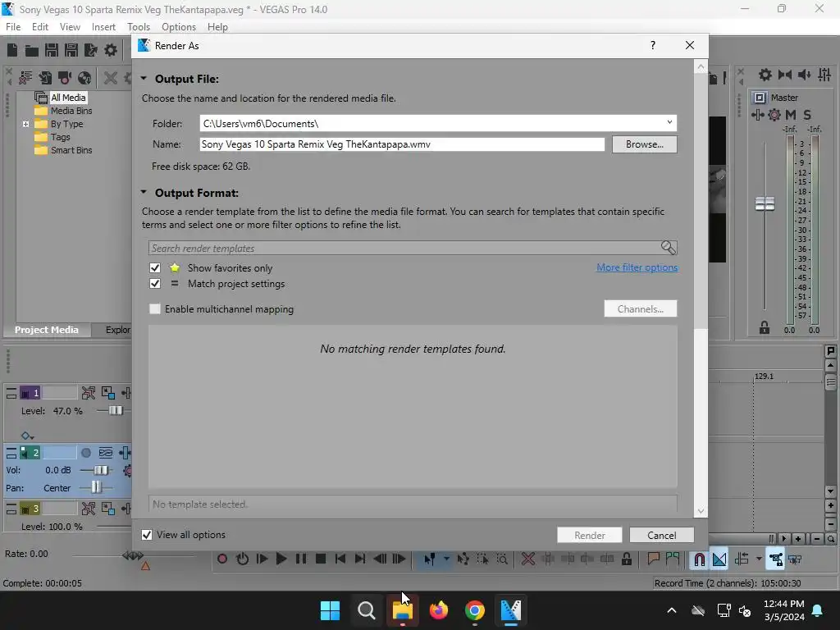Click track 1 Level slider handle
This screenshot has height=630, width=840.
point(115,410)
